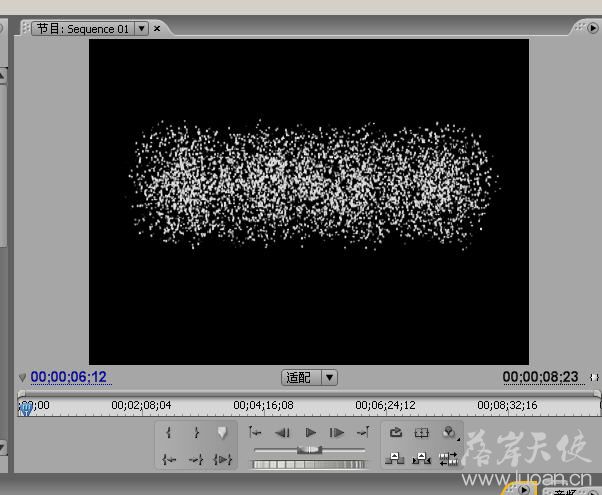Open output display mode options

pyautogui.click(x=449, y=433)
